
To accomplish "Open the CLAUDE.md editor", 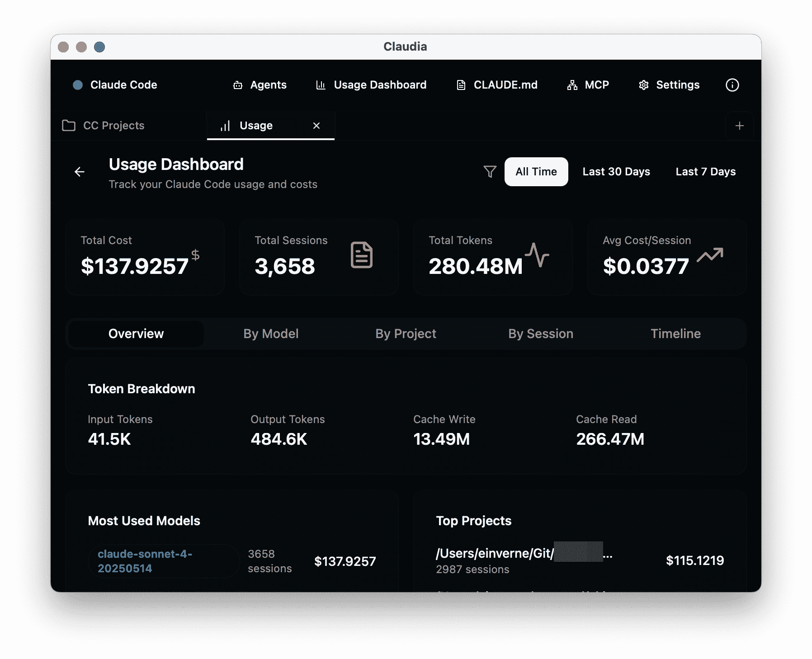I will click(x=497, y=85).
